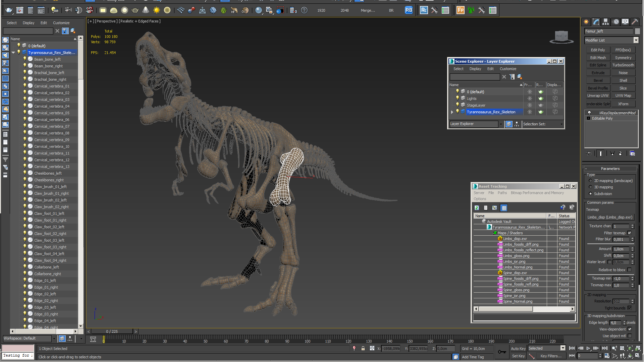The image size is (644, 362).
Task: Collapse the Tyrannosaurus_Rex_Skele layer in left explorer
Action: tap(13, 53)
